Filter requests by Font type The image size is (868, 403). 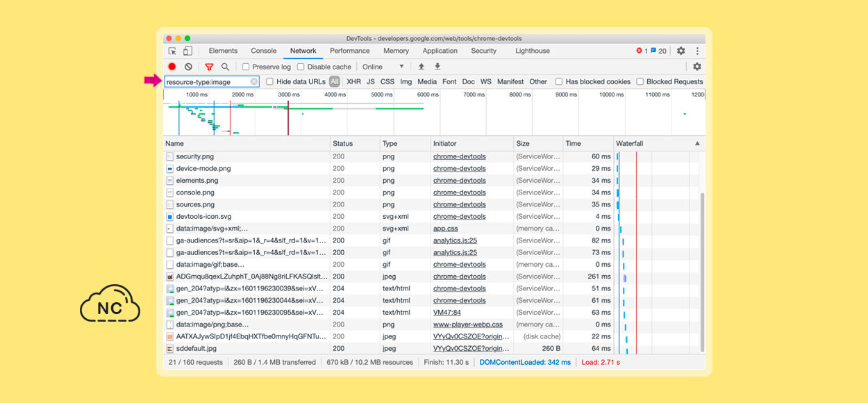point(449,82)
